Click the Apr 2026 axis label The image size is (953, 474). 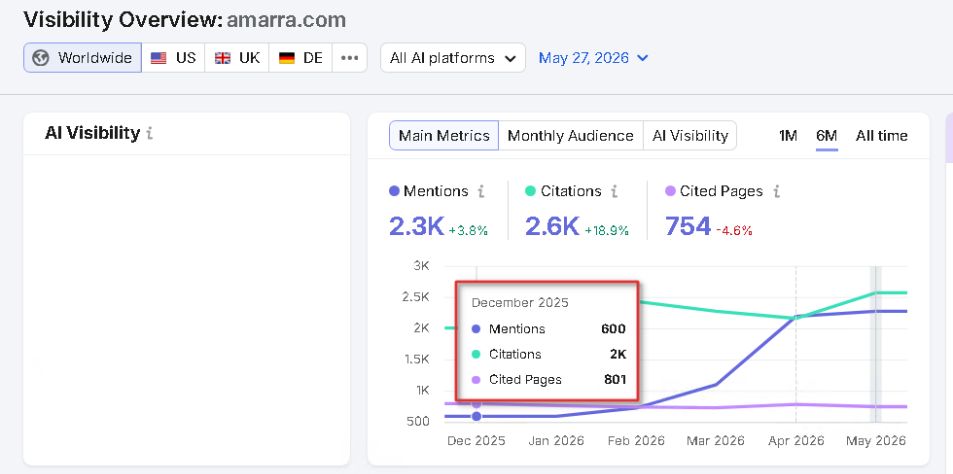pyautogui.click(x=796, y=441)
